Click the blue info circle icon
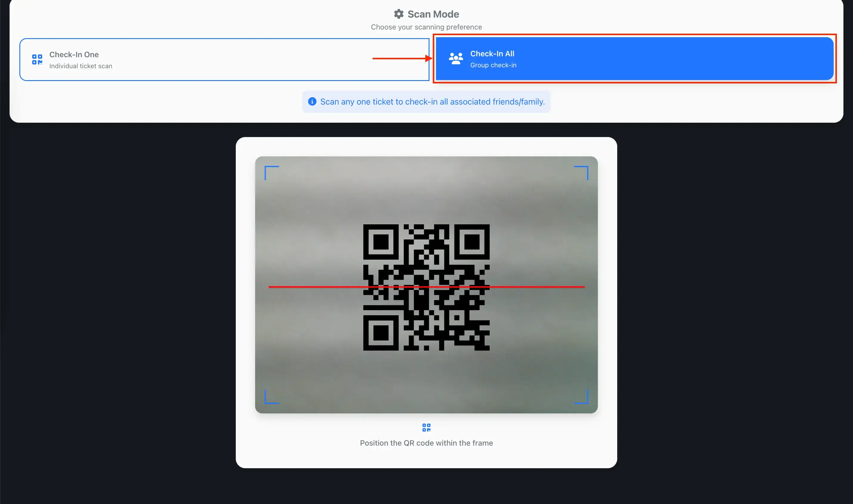Image resolution: width=853 pixels, height=504 pixels. click(312, 102)
